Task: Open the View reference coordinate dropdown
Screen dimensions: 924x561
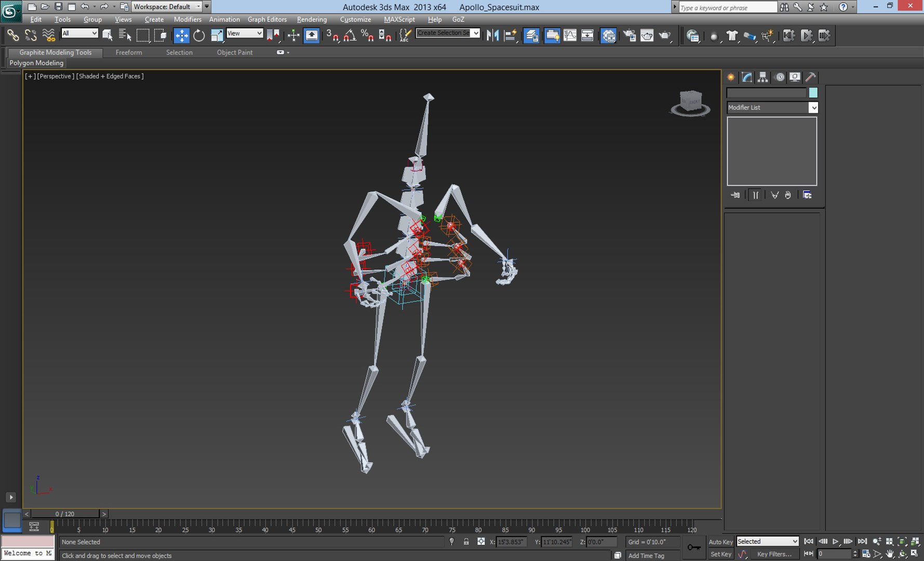Action: coord(245,33)
